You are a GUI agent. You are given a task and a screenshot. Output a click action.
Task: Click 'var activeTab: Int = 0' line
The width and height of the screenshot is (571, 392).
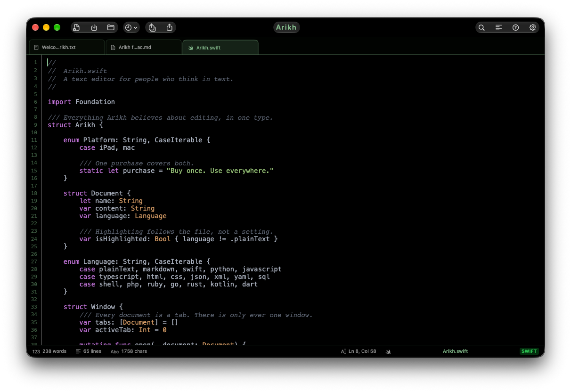tap(123, 330)
